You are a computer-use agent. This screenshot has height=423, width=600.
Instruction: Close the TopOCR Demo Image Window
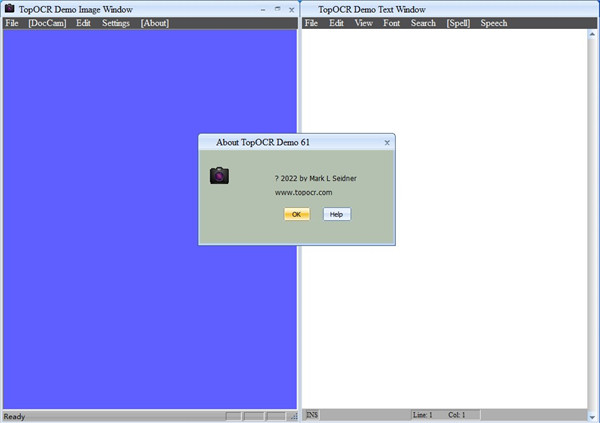point(292,10)
